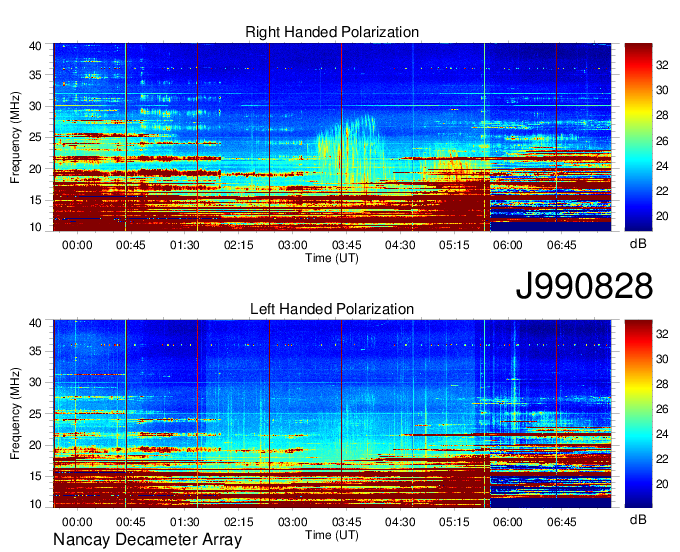
Task: Select the 05:15 time tick on Right Handed plot
Action: [x=454, y=245]
